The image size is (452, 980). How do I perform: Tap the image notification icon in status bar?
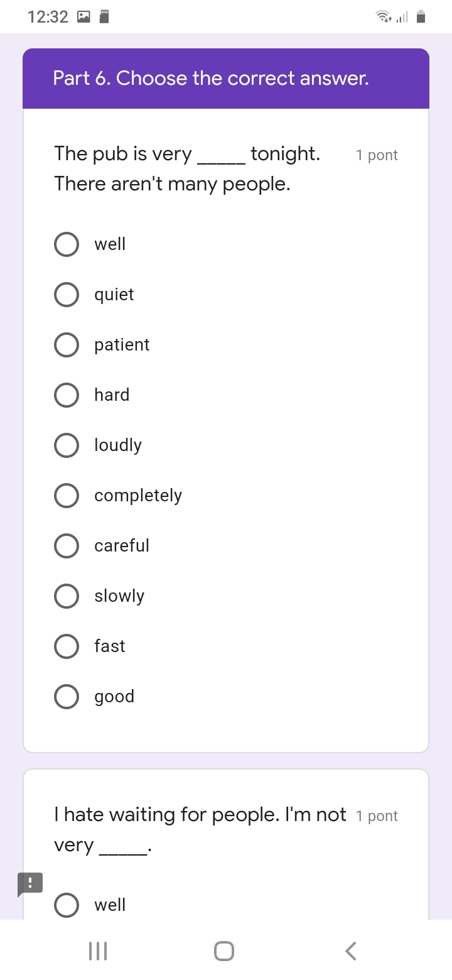83,17
